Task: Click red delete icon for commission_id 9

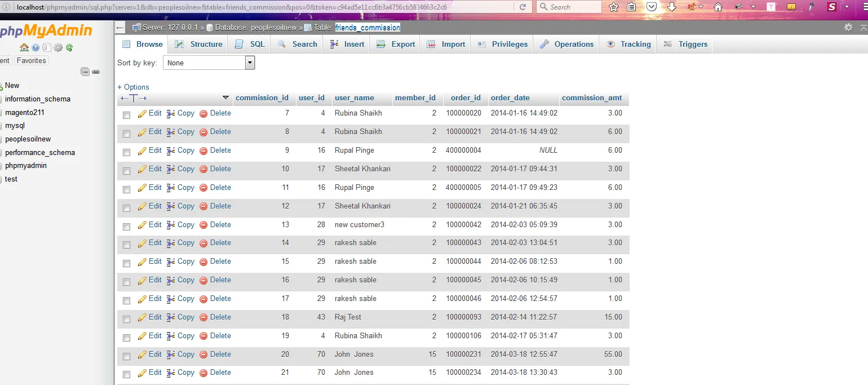Action: [x=203, y=151]
